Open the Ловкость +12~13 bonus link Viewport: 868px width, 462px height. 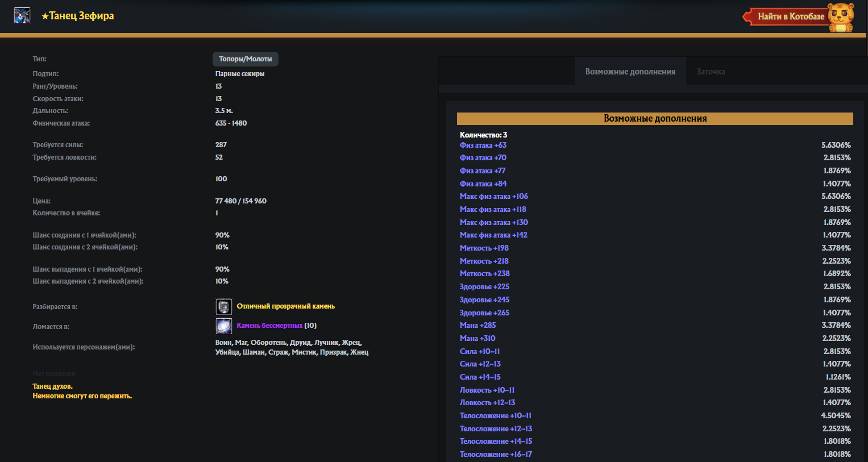coord(487,403)
